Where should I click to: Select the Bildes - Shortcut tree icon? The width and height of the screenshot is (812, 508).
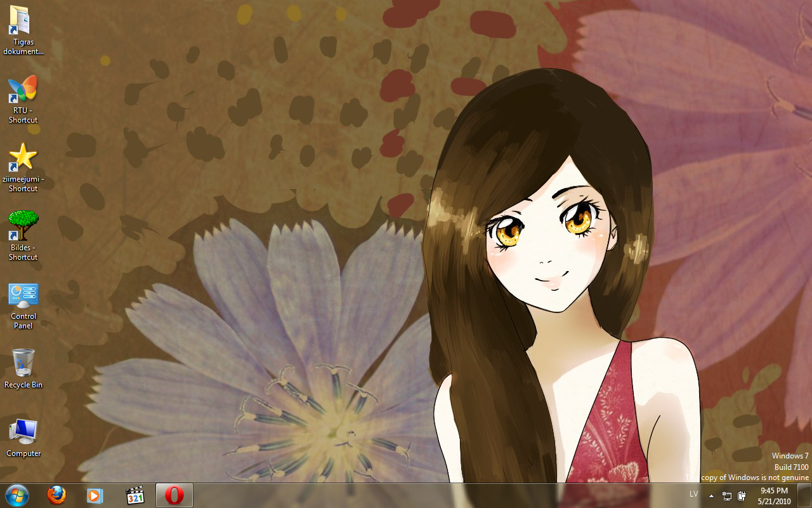coord(23,236)
